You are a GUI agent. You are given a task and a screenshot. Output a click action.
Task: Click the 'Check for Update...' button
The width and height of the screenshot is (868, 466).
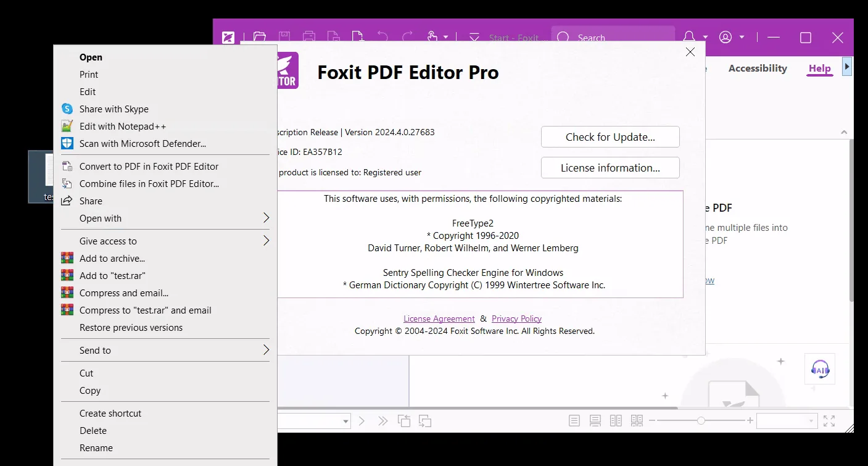point(610,137)
